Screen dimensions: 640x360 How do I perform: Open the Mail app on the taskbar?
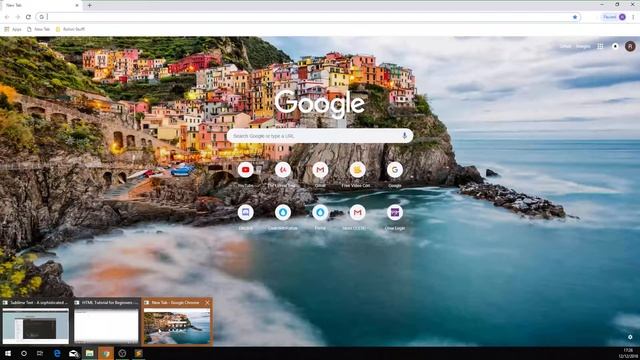[x=73, y=353]
